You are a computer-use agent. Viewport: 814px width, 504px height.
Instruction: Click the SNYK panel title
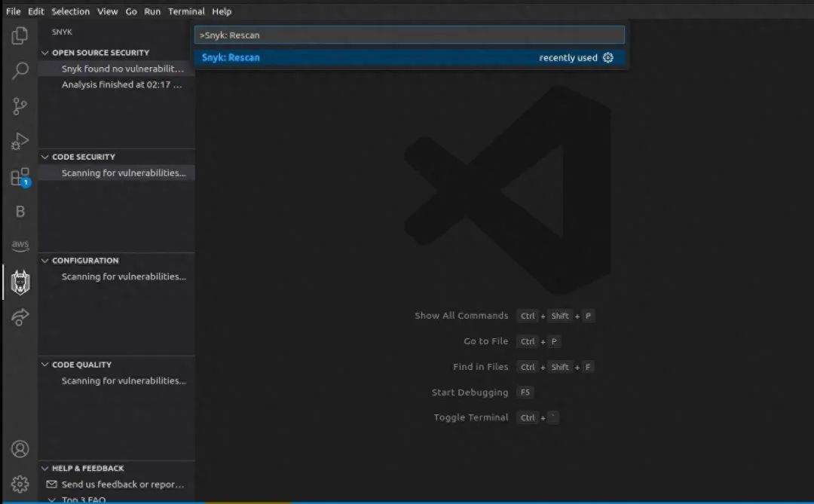pos(62,32)
